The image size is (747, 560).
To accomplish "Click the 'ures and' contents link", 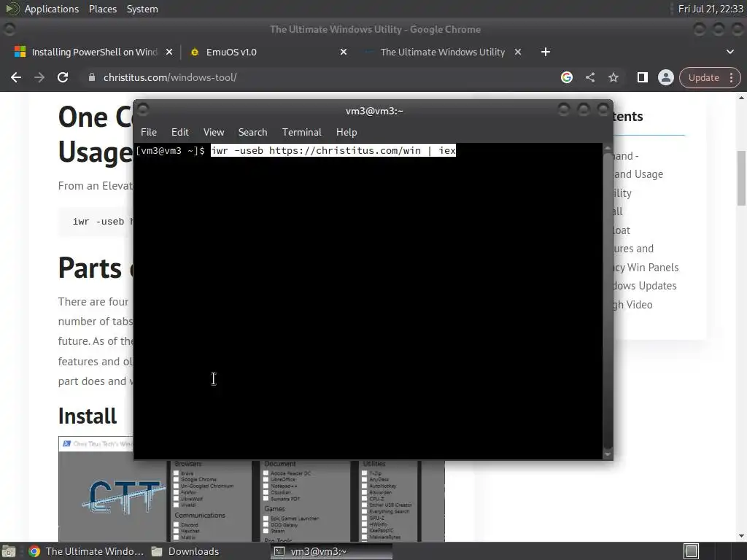I will (x=634, y=249).
